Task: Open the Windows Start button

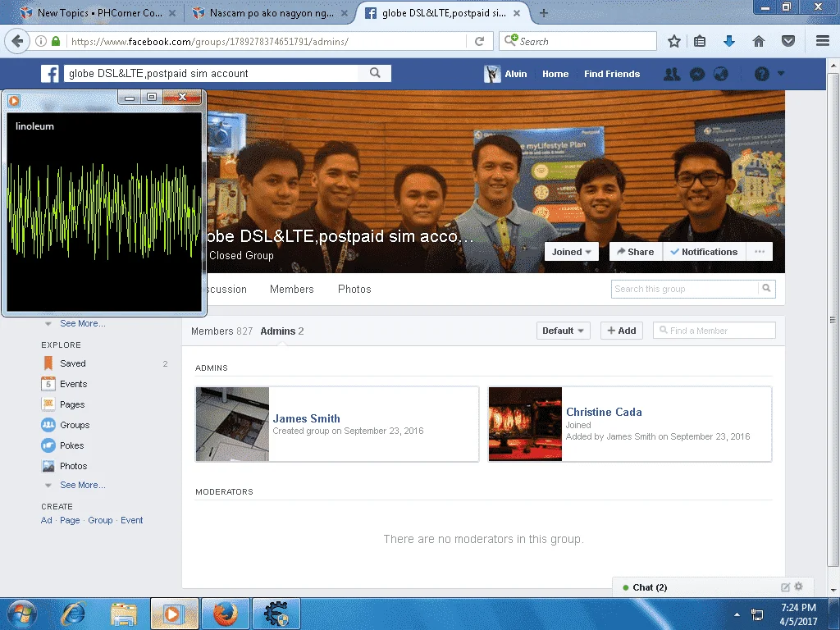Action: coord(21,614)
